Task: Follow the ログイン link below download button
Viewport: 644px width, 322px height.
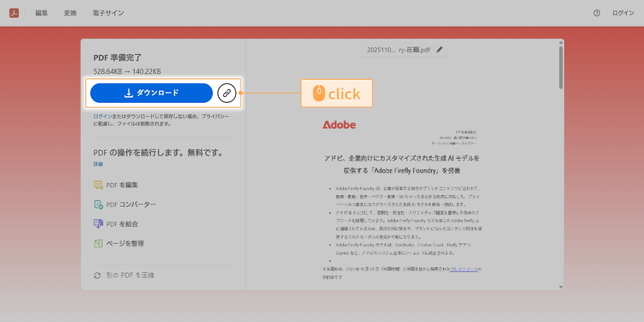Action: tap(102, 117)
